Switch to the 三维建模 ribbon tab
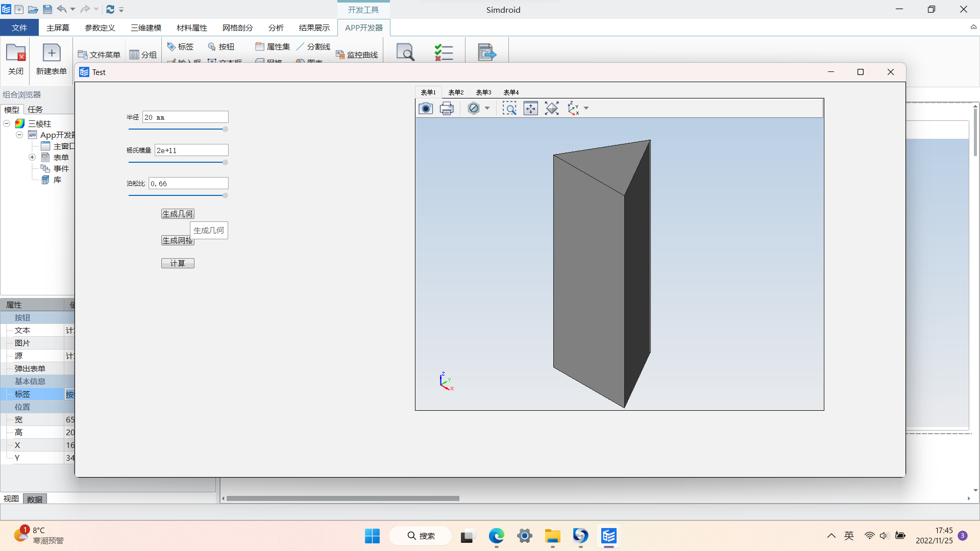Viewport: 980px width, 551px height. pyautogui.click(x=146, y=28)
